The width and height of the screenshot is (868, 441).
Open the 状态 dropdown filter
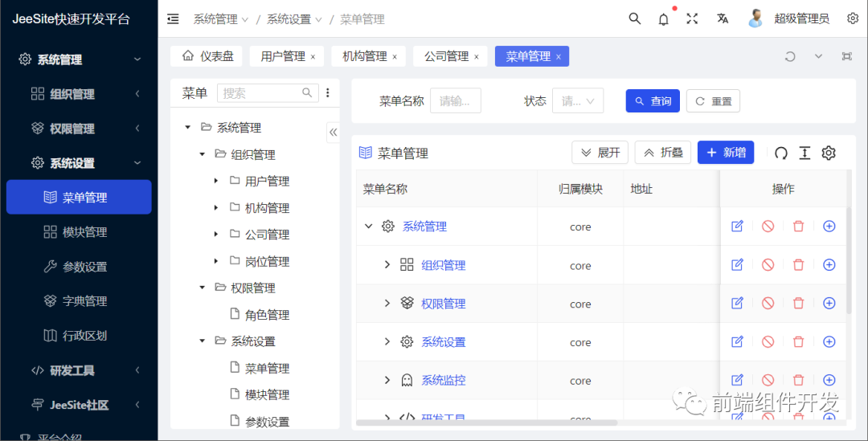pyautogui.click(x=577, y=101)
